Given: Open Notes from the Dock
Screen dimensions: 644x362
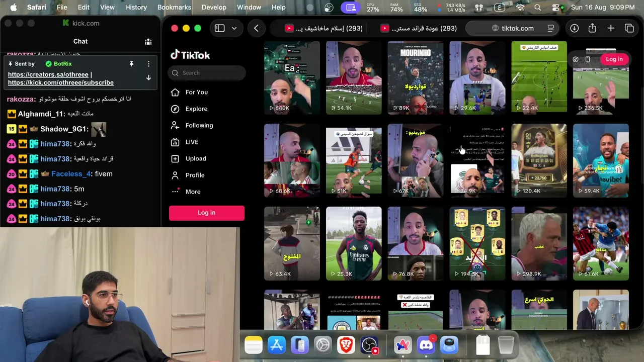Looking at the screenshot, I should point(254,345).
